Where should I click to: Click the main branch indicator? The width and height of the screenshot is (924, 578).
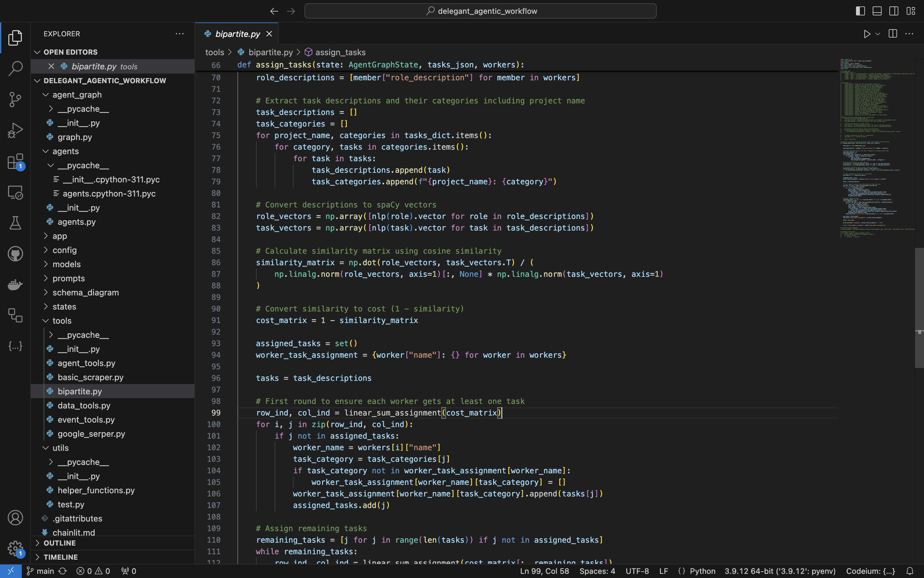(40, 571)
